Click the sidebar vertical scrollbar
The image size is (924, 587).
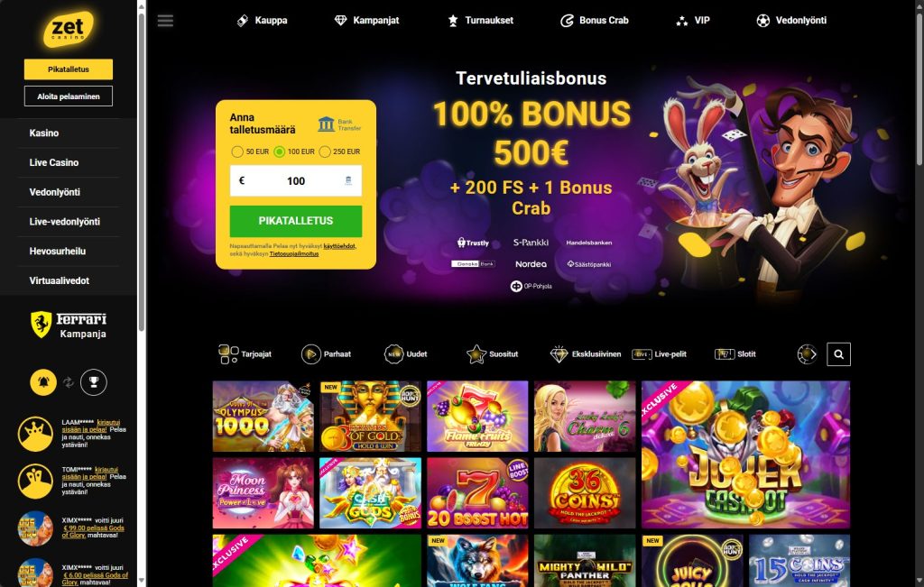coord(142,170)
